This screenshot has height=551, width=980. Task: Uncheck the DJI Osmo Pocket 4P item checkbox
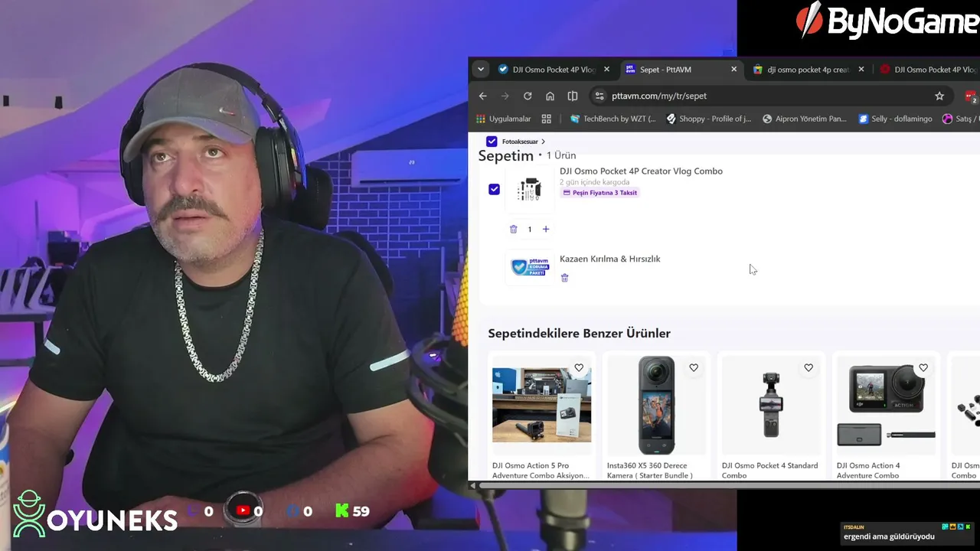pyautogui.click(x=494, y=189)
